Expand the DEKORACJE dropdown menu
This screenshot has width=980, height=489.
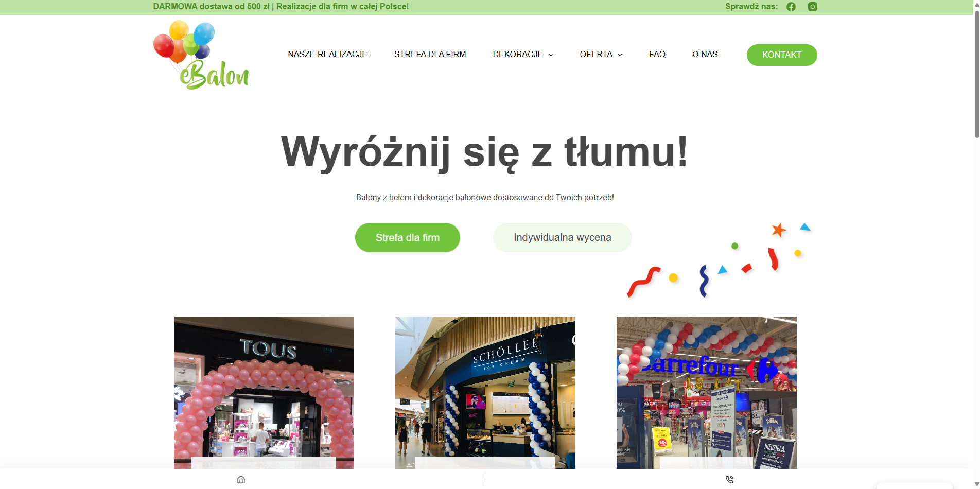pyautogui.click(x=522, y=54)
